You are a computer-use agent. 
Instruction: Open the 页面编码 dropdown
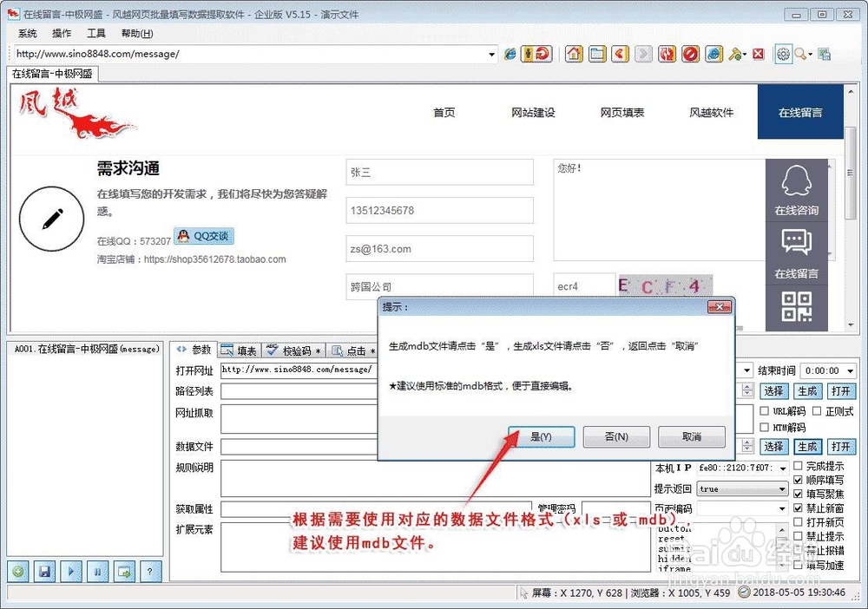pyautogui.click(x=782, y=508)
